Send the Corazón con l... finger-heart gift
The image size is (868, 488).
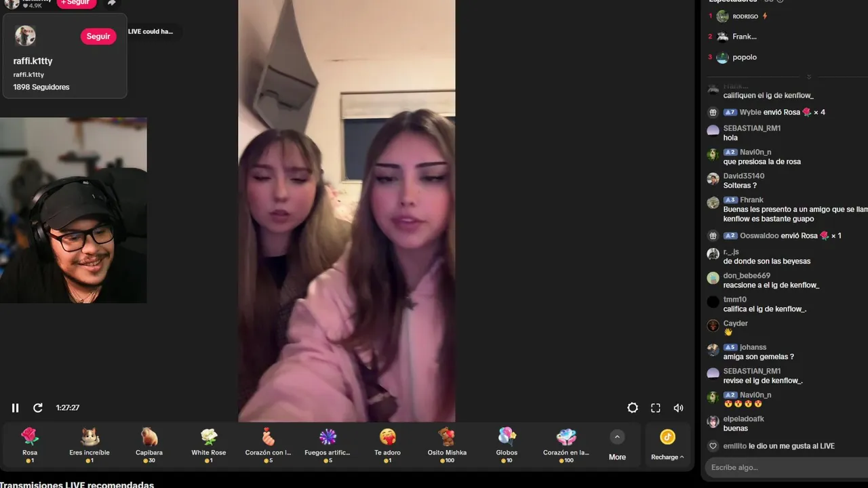pos(268,445)
